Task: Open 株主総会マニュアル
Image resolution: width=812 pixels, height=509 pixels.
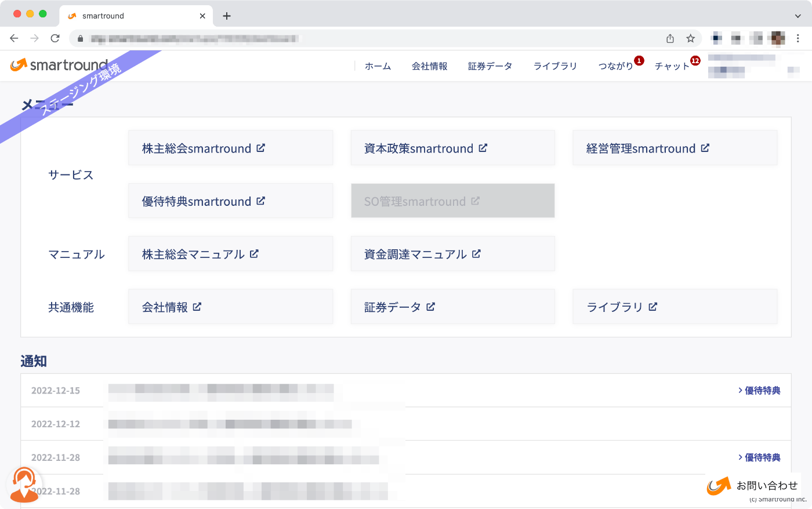Action: (x=230, y=253)
